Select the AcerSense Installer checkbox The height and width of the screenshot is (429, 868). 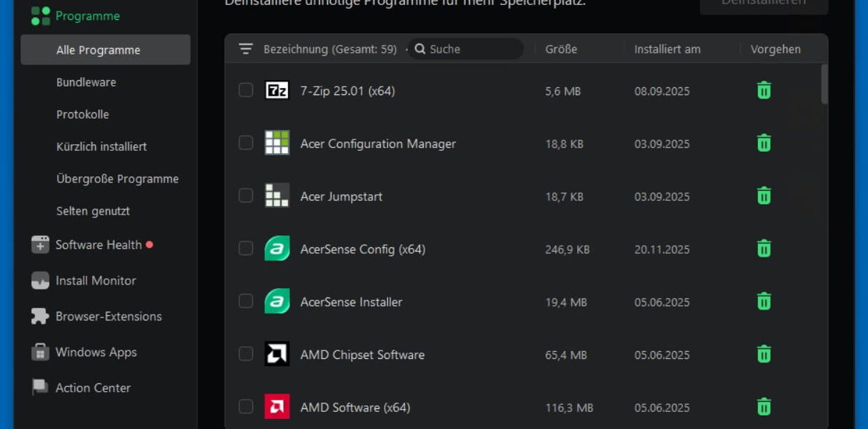246,301
